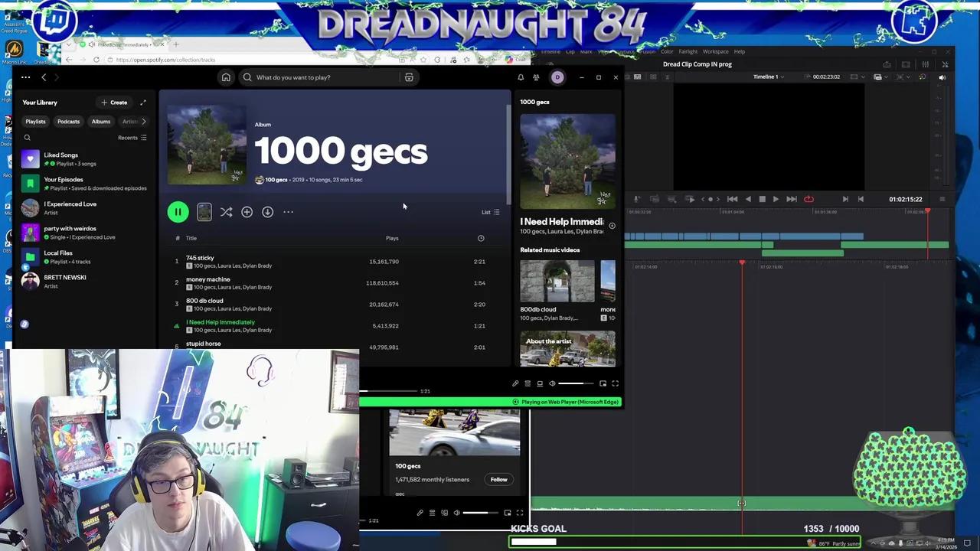This screenshot has width=980, height=551.
Task: Open the Browse icon in the search bar
Action: (x=409, y=77)
